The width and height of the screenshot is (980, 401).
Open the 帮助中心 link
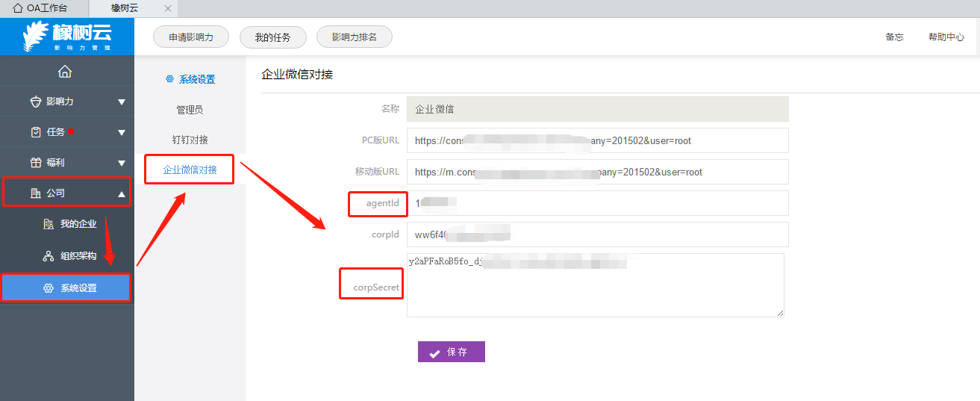pos(946,37)
